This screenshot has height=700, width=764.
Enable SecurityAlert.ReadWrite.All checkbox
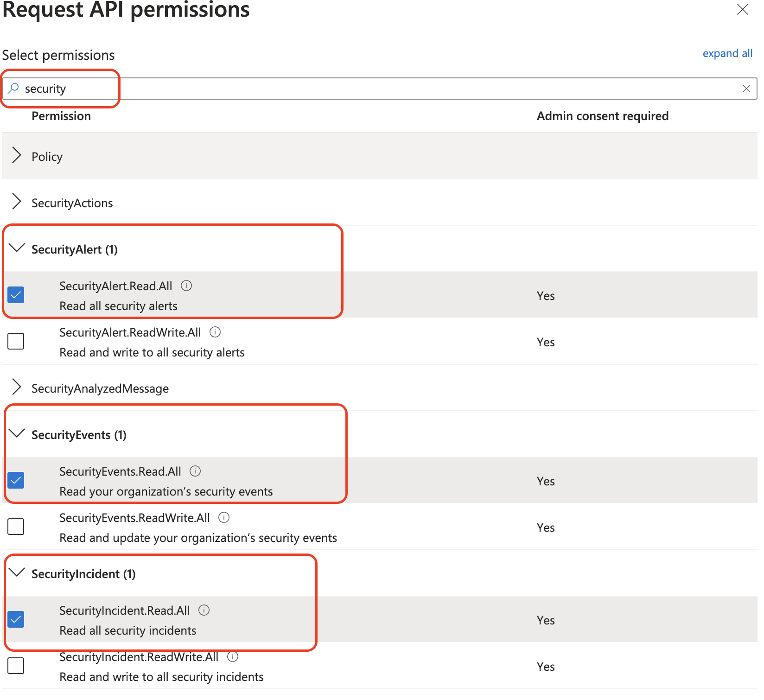pyautogui.click(x=16, y=341)
